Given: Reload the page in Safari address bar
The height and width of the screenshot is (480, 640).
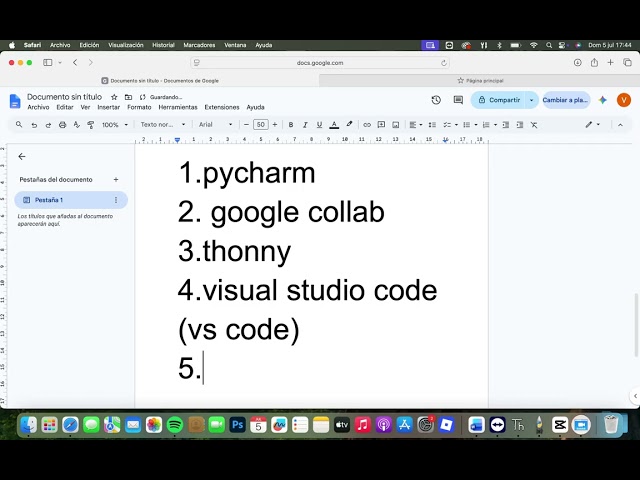Looking at the screenshot, I should point(444,63).
